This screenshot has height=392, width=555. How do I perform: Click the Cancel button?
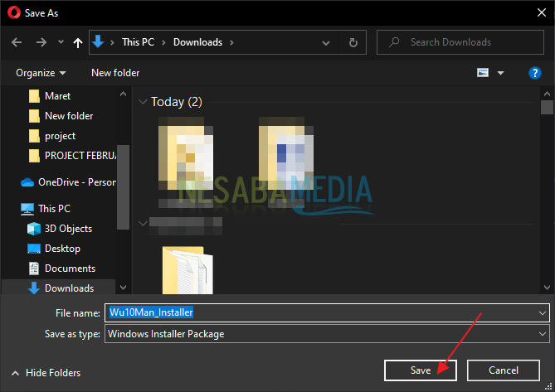point(504,370)
